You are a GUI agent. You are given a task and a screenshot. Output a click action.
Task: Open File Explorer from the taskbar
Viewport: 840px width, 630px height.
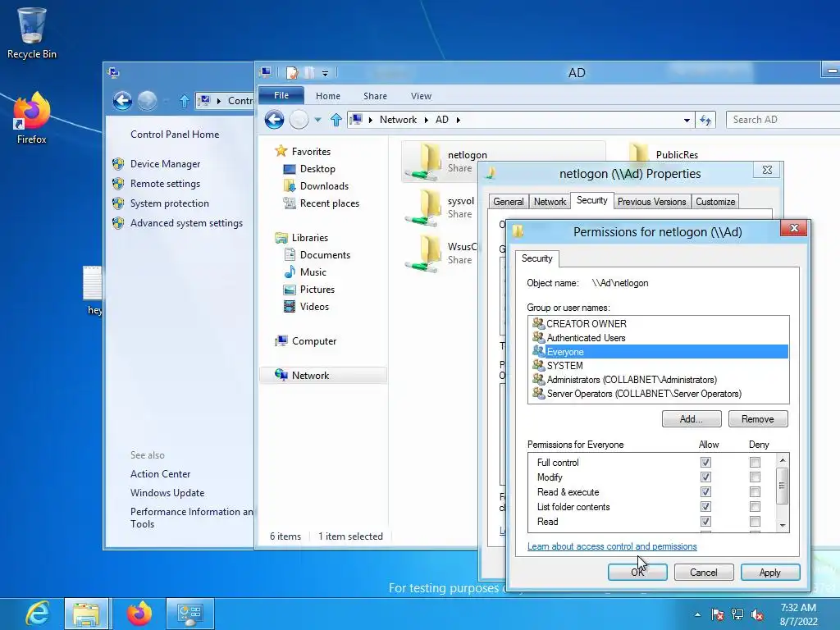[86, 614]
